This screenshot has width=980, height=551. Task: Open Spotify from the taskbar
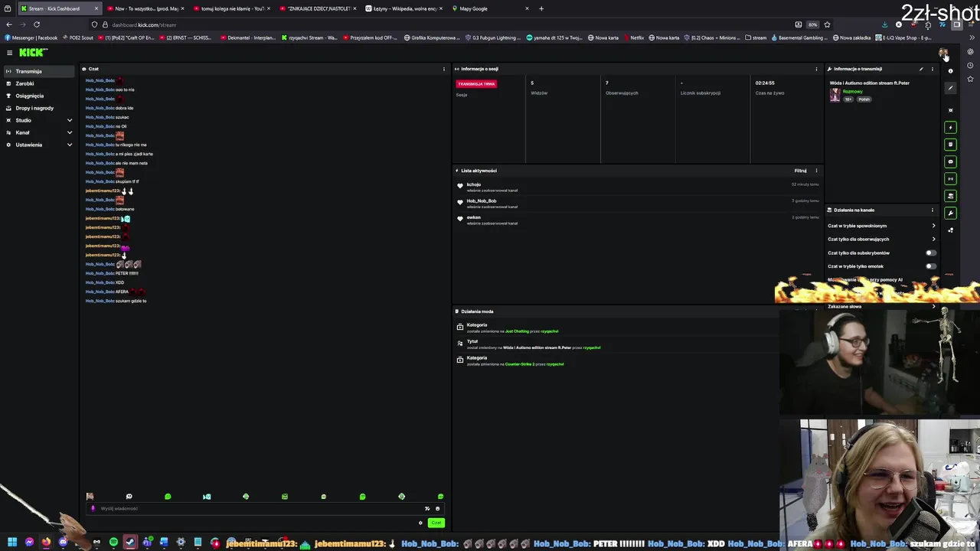pos(113,543)
